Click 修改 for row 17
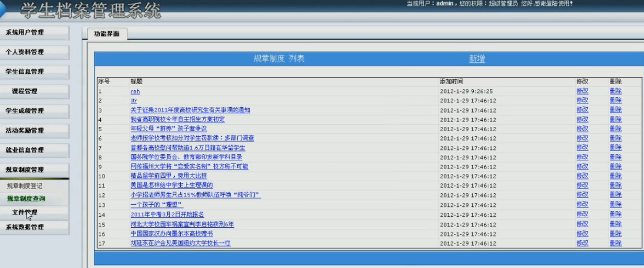 pyautogui.click(x=582, y=243)
